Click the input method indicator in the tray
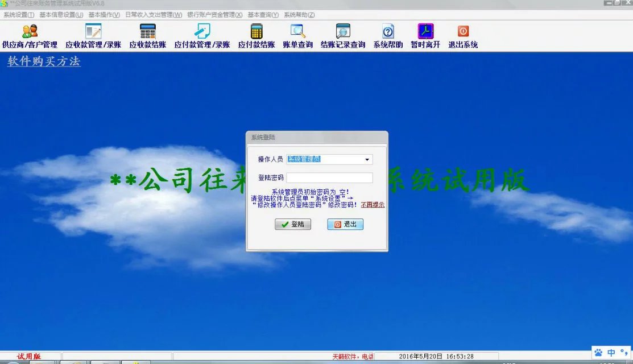The width and height of the screenshot is (633, 364). 611,353
